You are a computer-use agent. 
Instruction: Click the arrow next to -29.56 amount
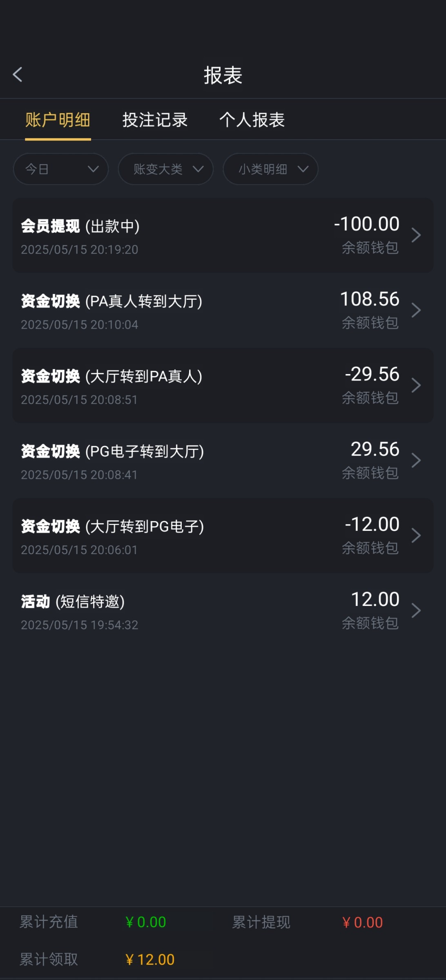click(x=416, y=385)
